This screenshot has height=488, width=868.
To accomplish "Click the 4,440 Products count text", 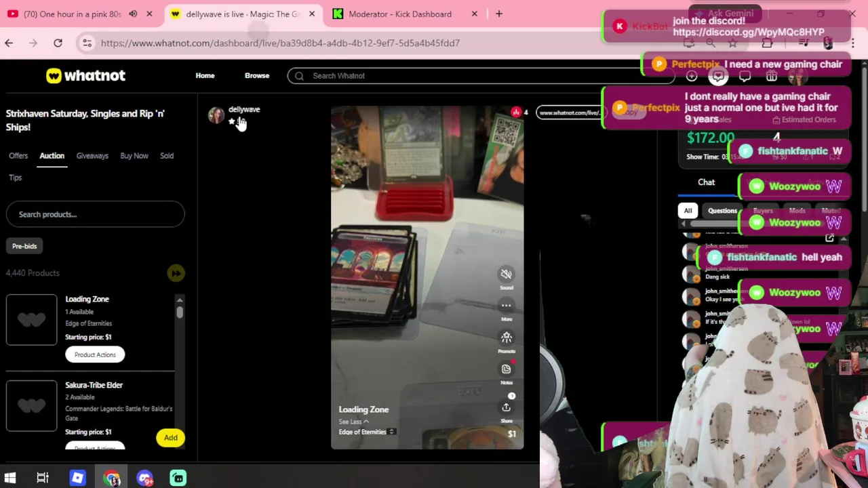I will (33, 273).
